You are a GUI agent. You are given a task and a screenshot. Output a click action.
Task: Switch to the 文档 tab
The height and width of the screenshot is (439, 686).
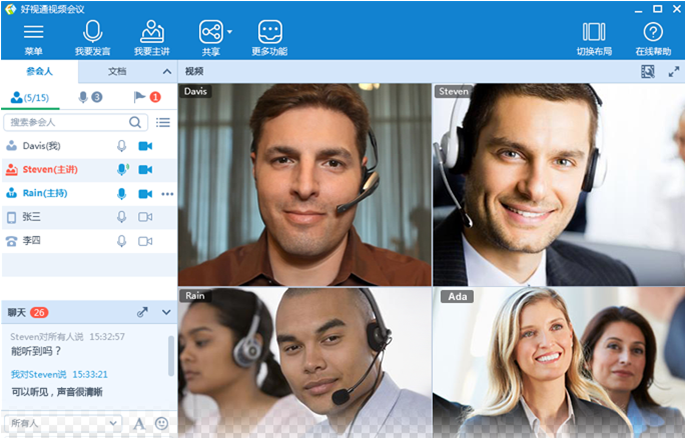[117, 72]
